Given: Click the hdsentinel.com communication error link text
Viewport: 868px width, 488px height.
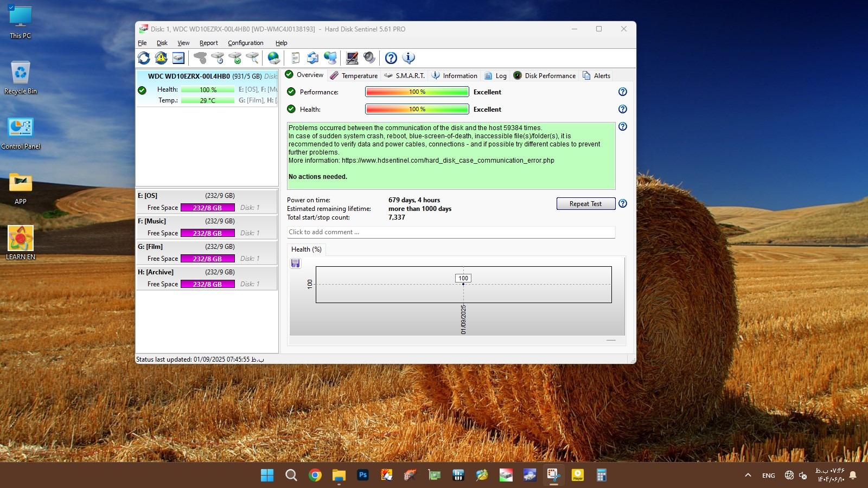Looking at the screenshot, I should [x=448, y=160].
